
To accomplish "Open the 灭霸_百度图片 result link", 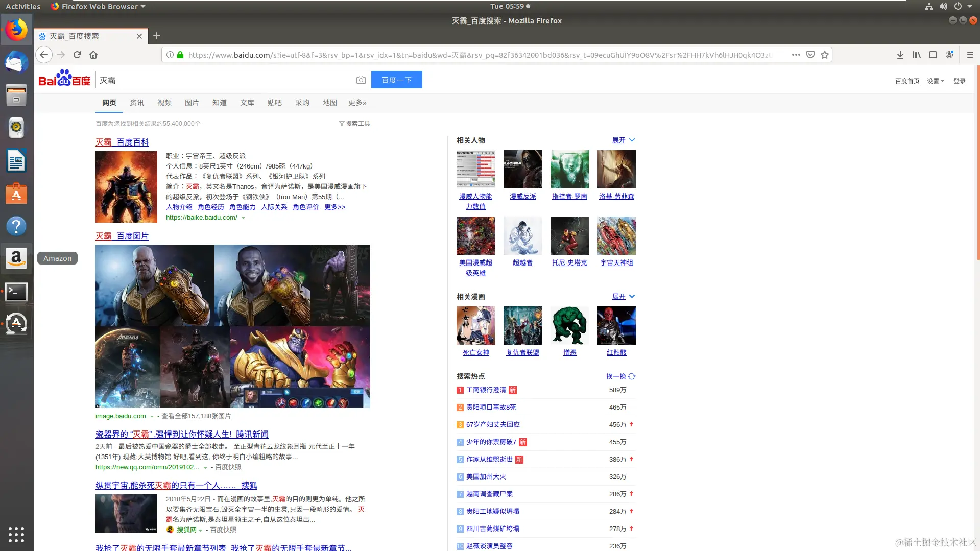I will (x=122, y=236).
